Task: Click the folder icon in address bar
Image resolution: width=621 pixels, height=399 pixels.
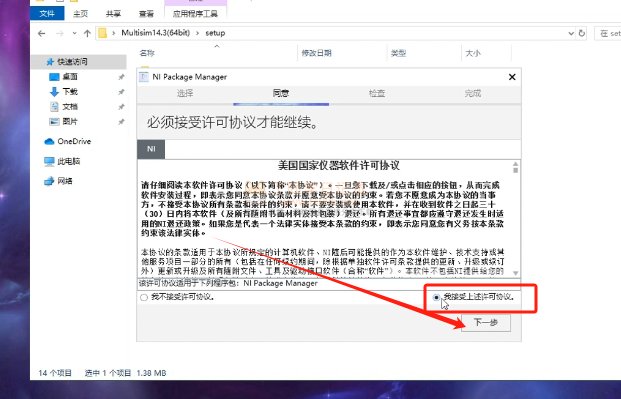Action: tap(103, 33)
